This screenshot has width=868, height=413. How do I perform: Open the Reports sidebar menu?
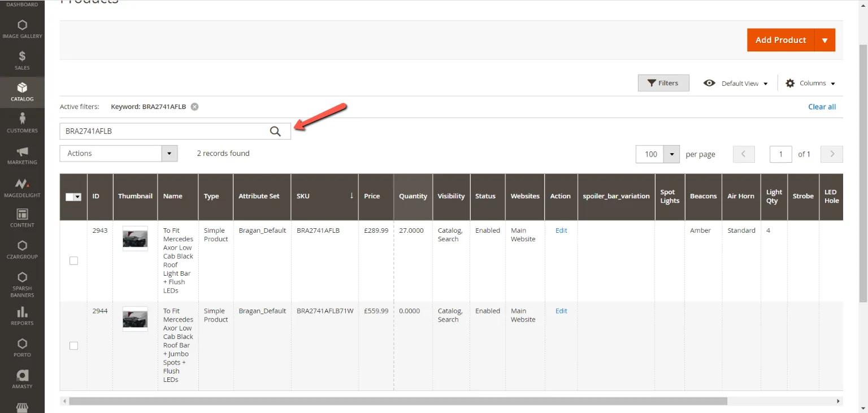(x=22, y=316)
